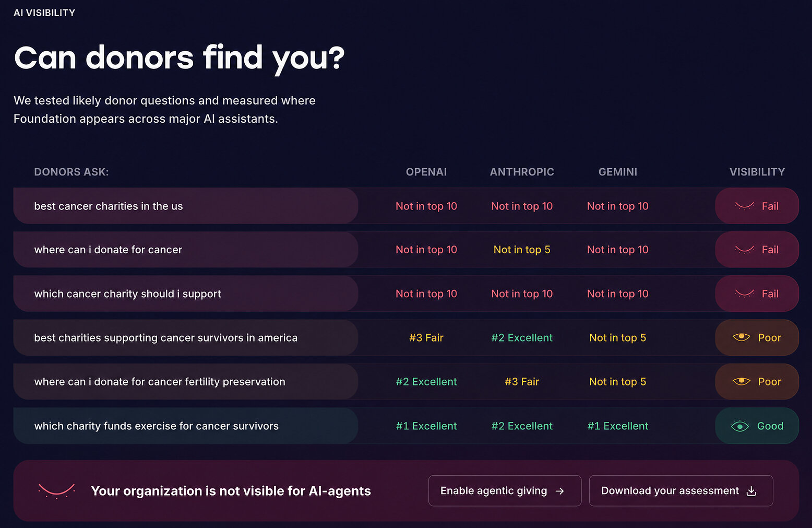Click Gemini '#1 Excellent' in exercise row

pos(618,426)
